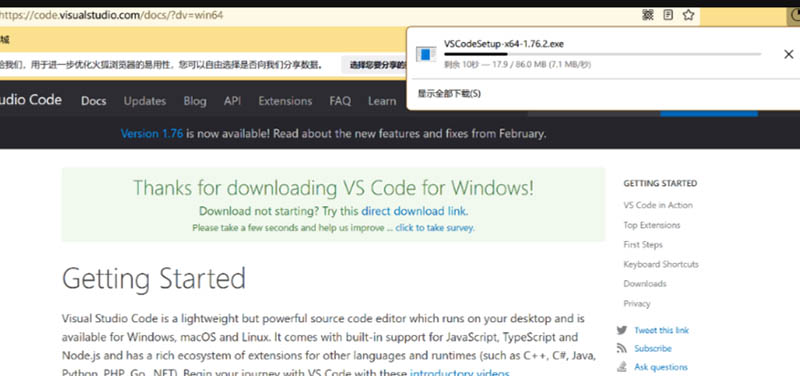This screenshot has width=800, height=376.
Task: Open the FAQ nav tab
Action: (340, 101)
